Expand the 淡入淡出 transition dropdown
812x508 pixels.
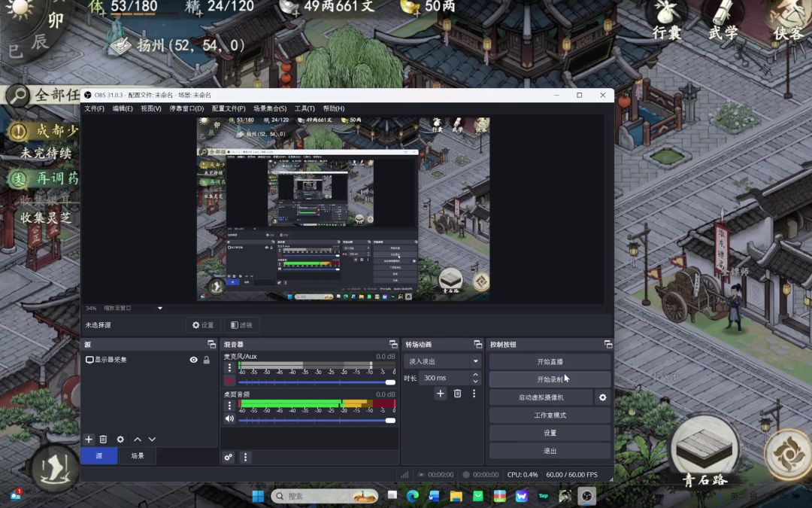pos(475,362)
